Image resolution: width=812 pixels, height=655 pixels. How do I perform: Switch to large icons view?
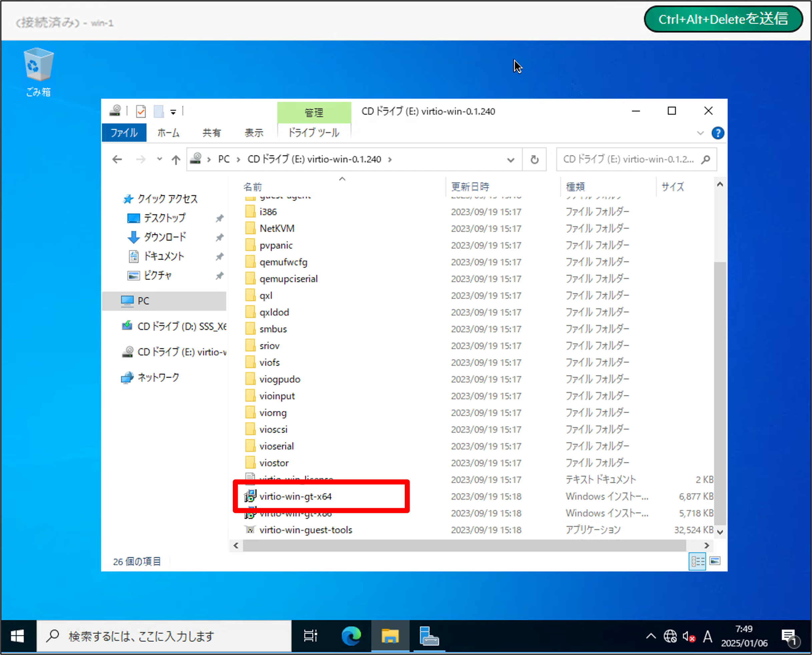pos(715,561)
